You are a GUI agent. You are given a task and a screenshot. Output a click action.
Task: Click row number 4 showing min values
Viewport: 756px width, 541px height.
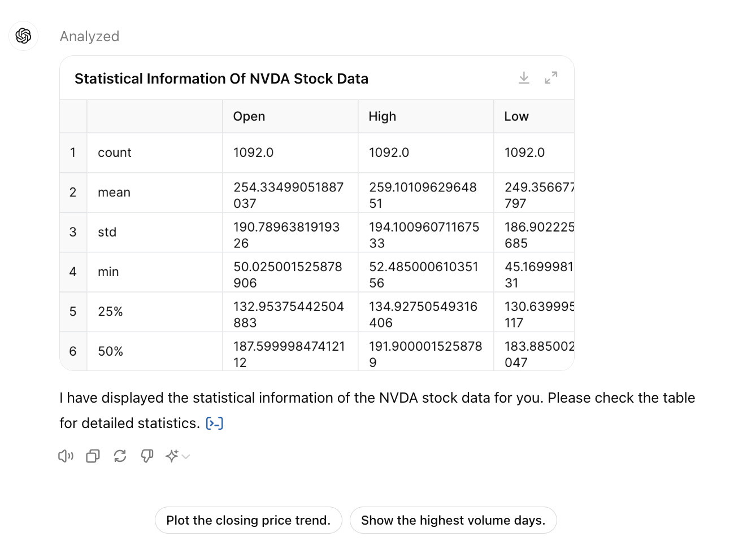73,272
